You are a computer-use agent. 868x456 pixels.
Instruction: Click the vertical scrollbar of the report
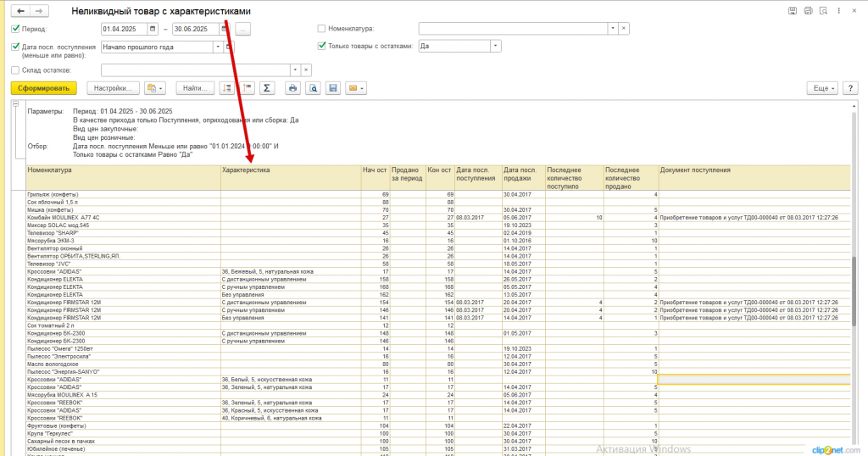coord(854,276)
